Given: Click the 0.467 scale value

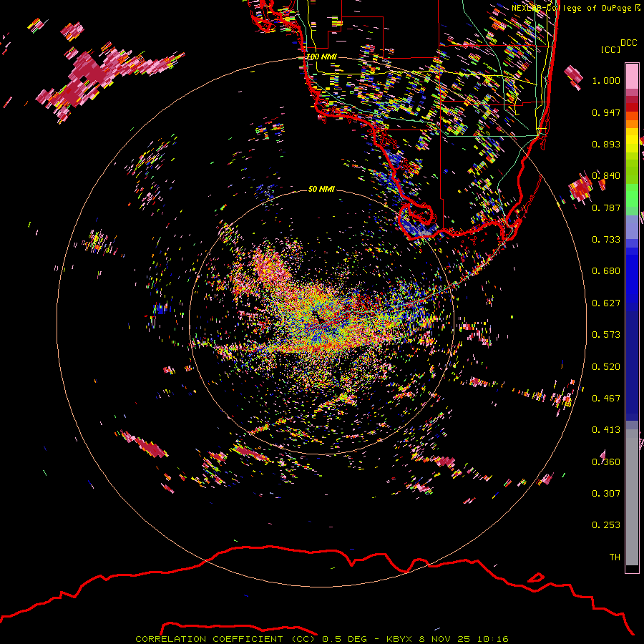Looking at the screenshot, I should [x=606, y=399].
